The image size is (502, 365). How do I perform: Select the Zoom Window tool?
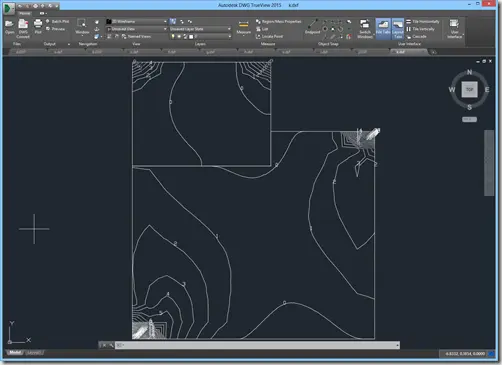[x=82, y=26]
